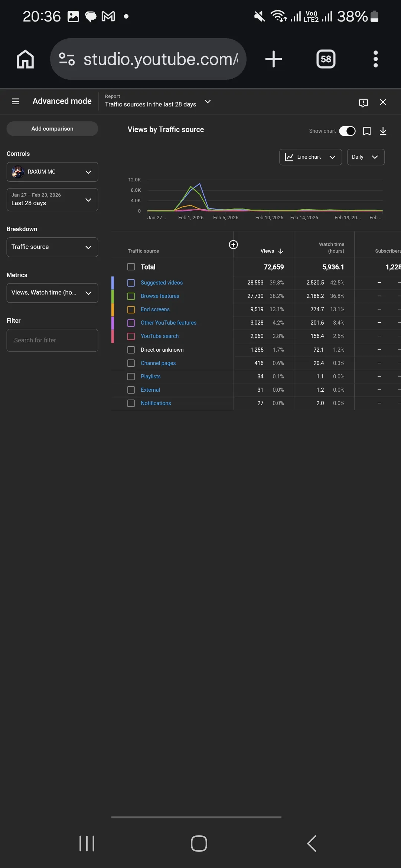Uncheck the Other YouTube features checkbox

[131, 323]
